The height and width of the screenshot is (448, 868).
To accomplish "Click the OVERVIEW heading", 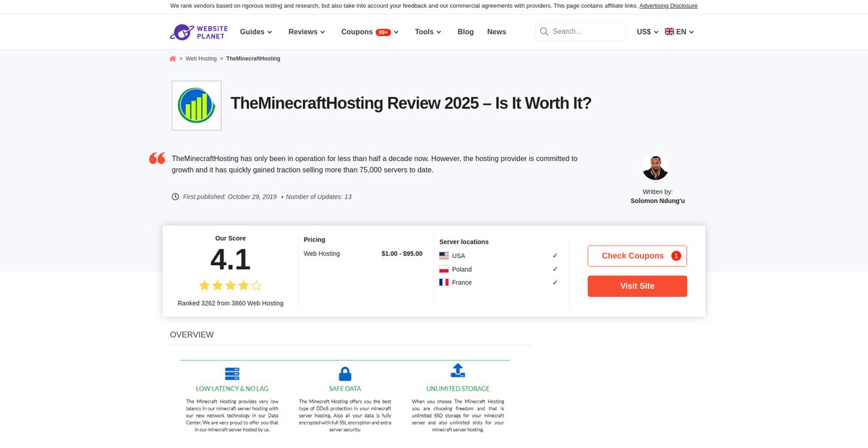I will 192,335.
